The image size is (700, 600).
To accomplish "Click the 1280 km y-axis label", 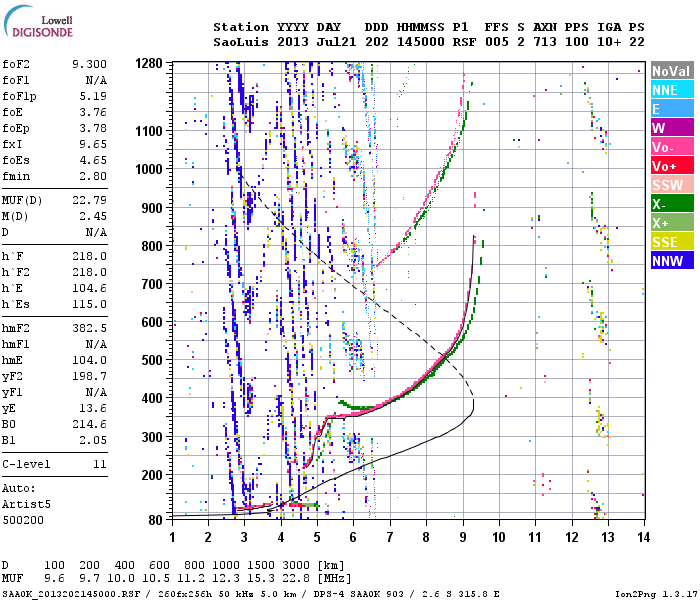I will click(x=148, y=64).
